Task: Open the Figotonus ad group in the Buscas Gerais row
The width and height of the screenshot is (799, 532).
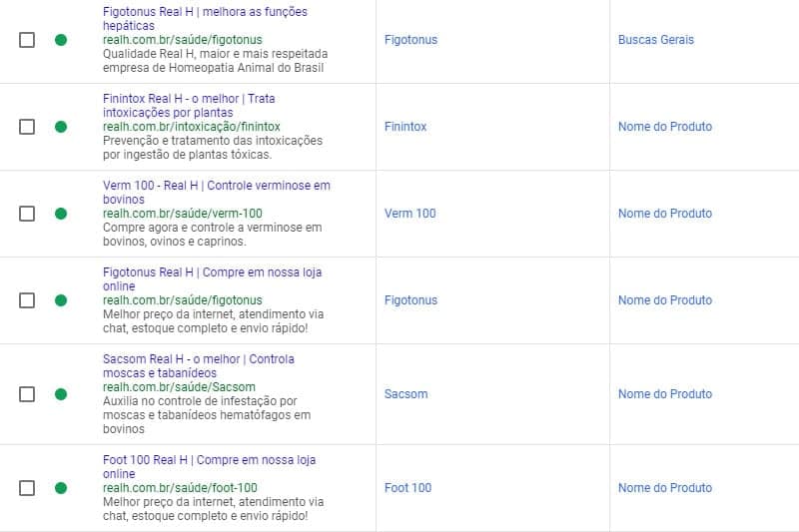Action: [x=410, y=40]
